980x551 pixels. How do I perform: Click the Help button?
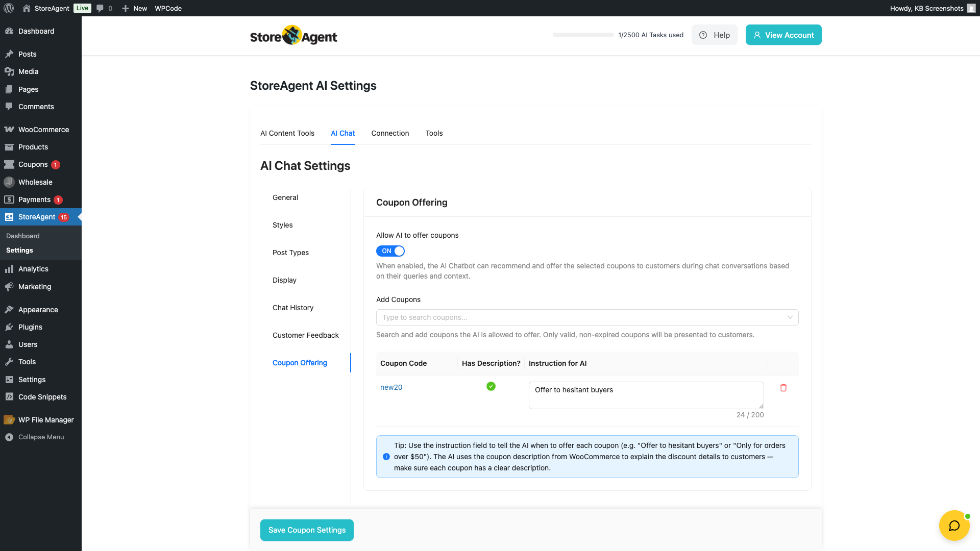(714, 35)
